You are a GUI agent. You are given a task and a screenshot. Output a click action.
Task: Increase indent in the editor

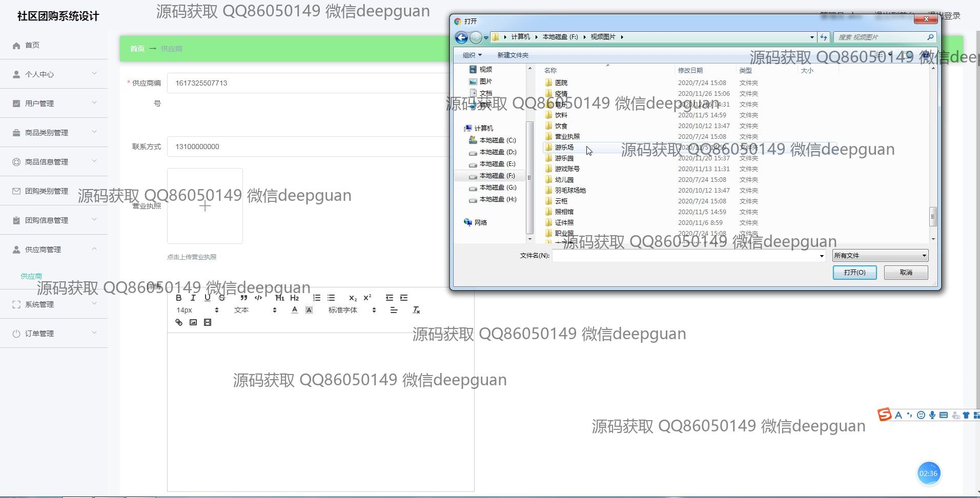point(404,298)
